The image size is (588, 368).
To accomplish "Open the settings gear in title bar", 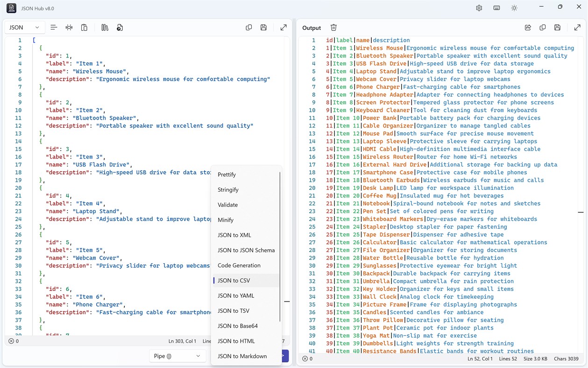I will 479,8.
